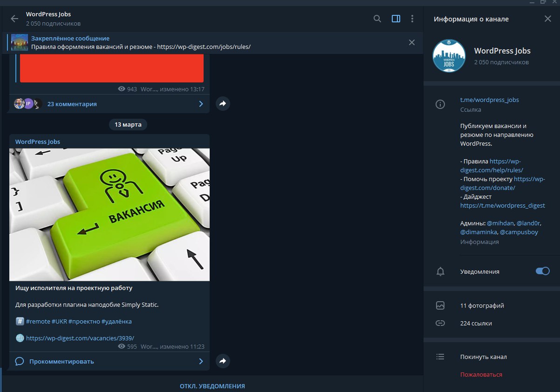The image size is (560, 392).
Task: Dismiss the pinned message bar
Action: click(x=412, y=42)
